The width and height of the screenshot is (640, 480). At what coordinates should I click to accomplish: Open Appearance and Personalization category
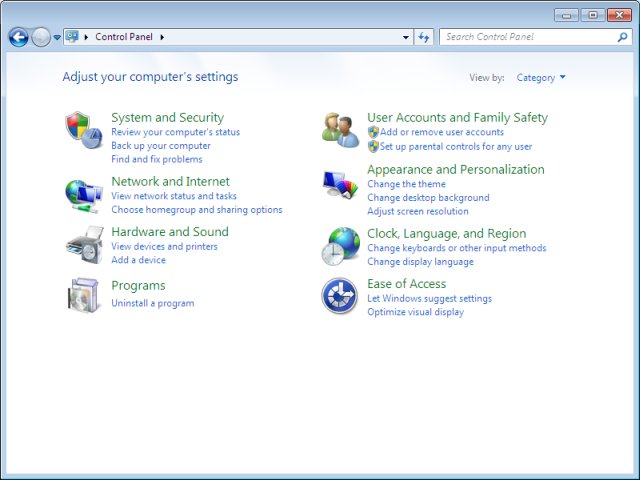pyautogui.click(x=456, y=169)
